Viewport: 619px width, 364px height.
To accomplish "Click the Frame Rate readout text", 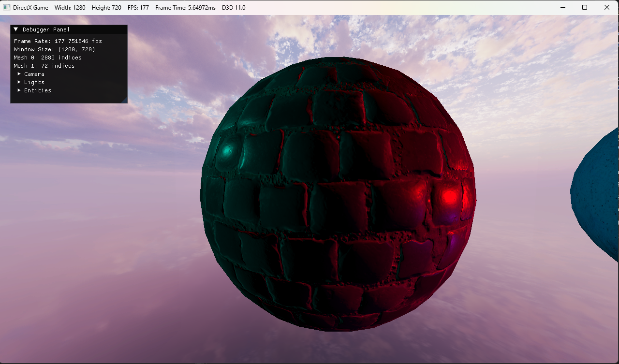I will click(58, 41).
